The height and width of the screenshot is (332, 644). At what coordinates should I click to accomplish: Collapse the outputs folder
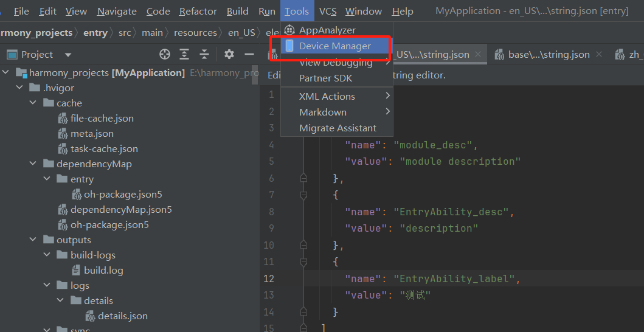coord(33,240)
